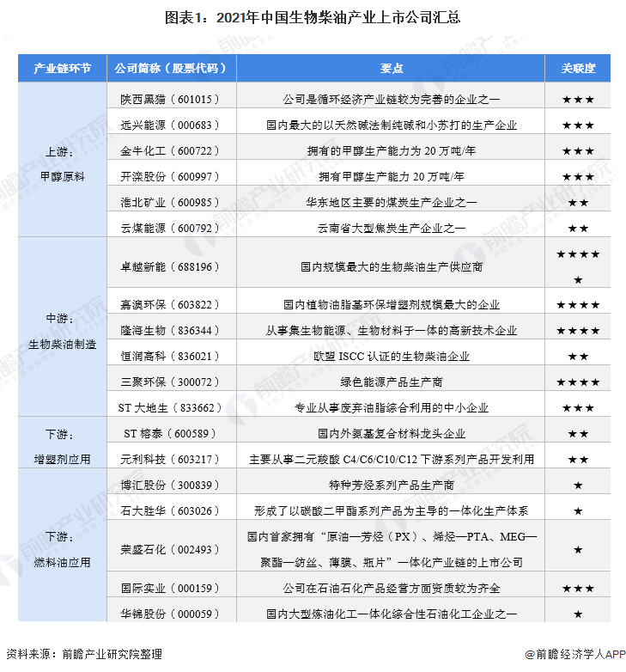The width and height of the screenshot is (626, 672).
Task: Click the 卓越新能（688196）company cell
Action: [x=172, y=266]
